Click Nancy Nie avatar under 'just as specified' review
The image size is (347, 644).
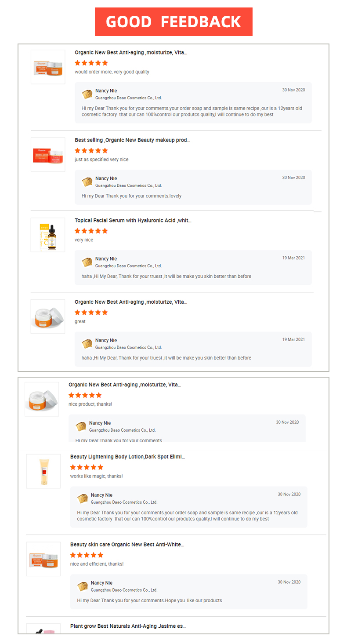click(87, 182)
